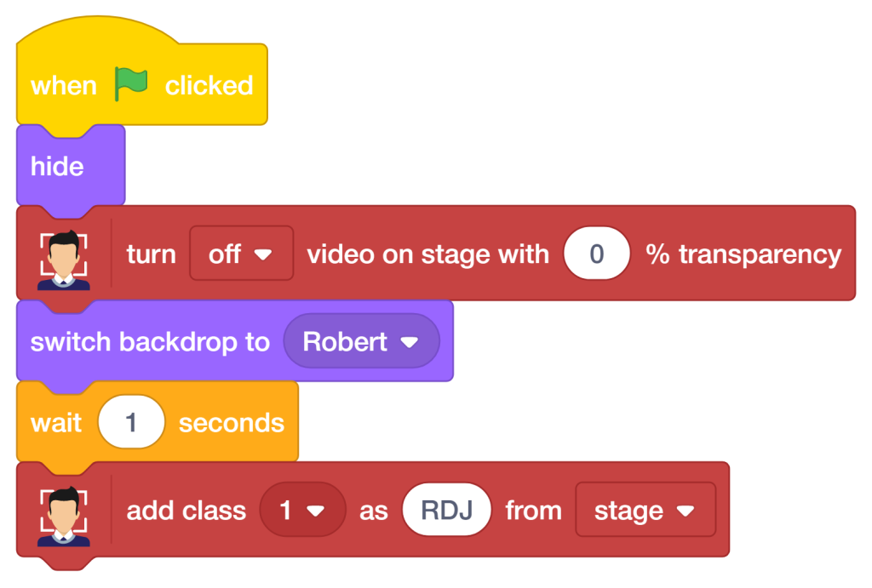This screenshot has width=872, height=588.
Task: Click the RDJ class name field
Action: click(447, 510)
